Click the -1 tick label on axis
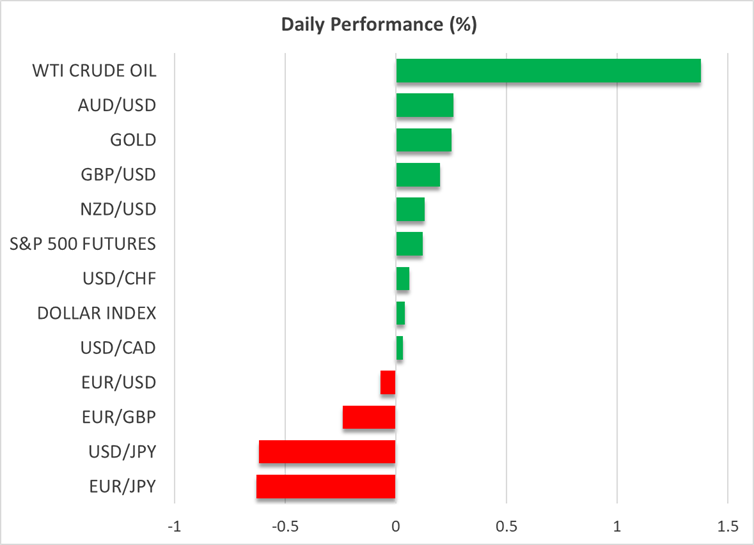Image resolution: width=754 pixels, height=545 pixels. click(174, 526)
